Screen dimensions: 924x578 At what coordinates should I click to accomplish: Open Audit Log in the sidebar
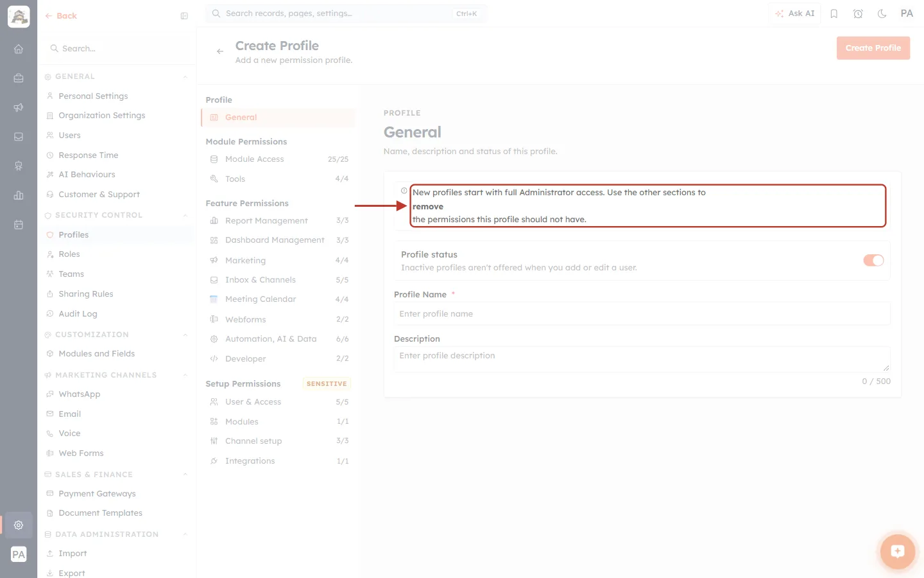pyautogui.click(x=78, y=314)
